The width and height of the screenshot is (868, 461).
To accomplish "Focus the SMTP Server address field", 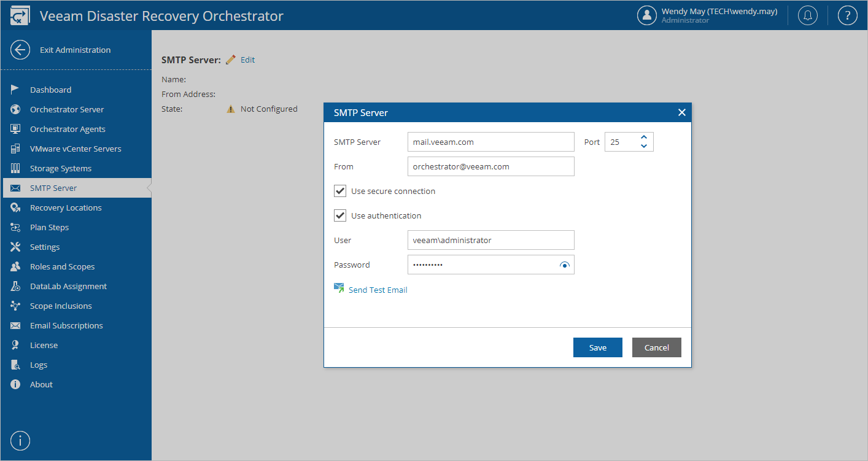I will click(x=491, y=142).
